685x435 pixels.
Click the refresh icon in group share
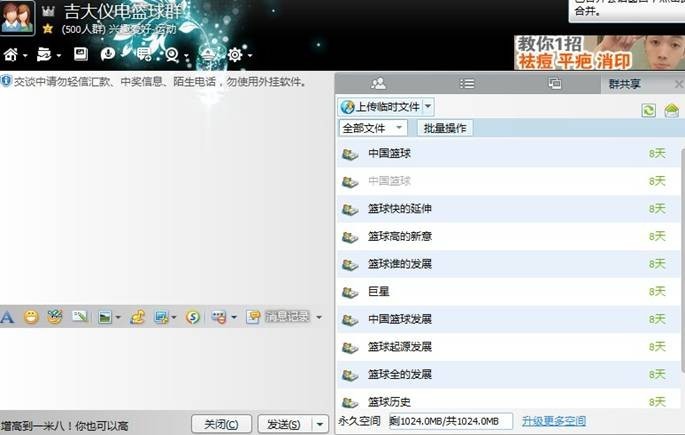coord(649,110)
